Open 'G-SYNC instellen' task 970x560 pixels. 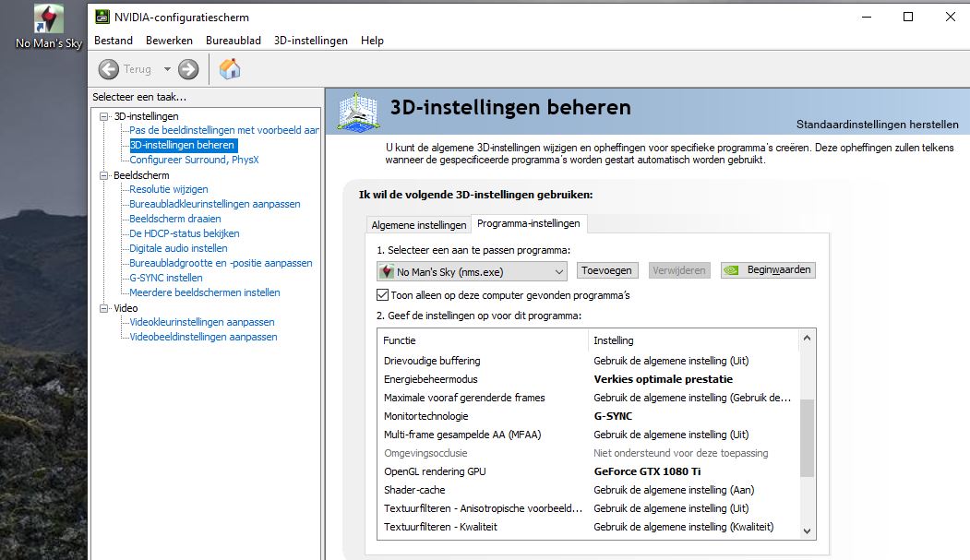[x=166, y=278]
